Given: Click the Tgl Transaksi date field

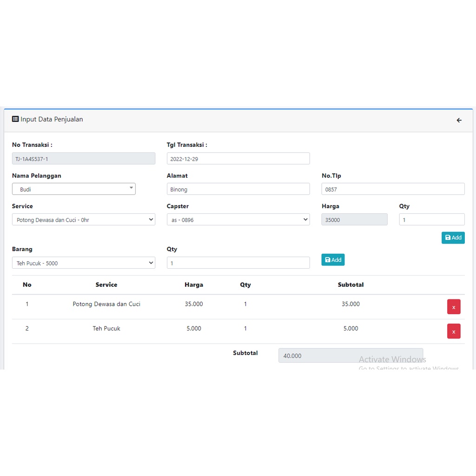Looking at the screenshot, I should point(238,159).
